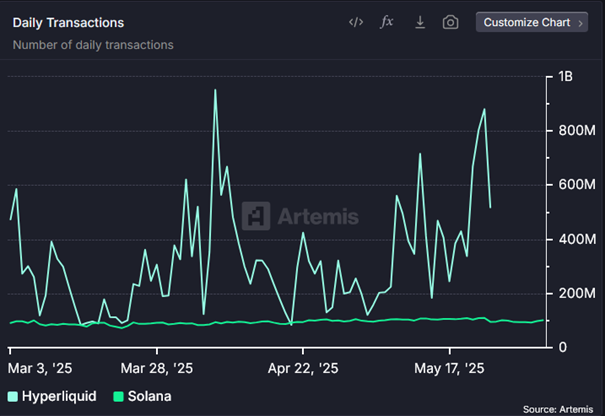Toggle the Solana legend swatch

[x=118, y=396]
